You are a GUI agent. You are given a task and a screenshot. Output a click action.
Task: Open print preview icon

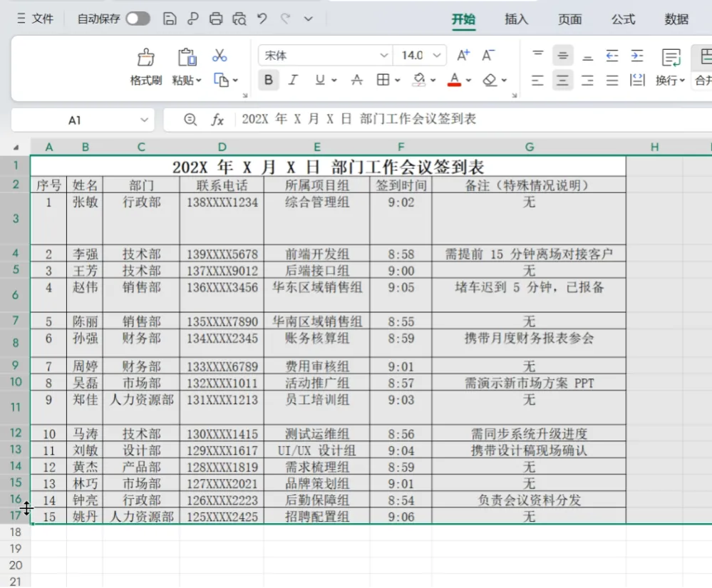(x=239, y=19)
